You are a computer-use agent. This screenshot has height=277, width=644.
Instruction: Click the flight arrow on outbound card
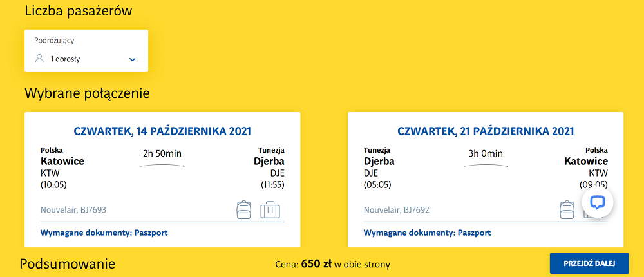coord(162,166)
